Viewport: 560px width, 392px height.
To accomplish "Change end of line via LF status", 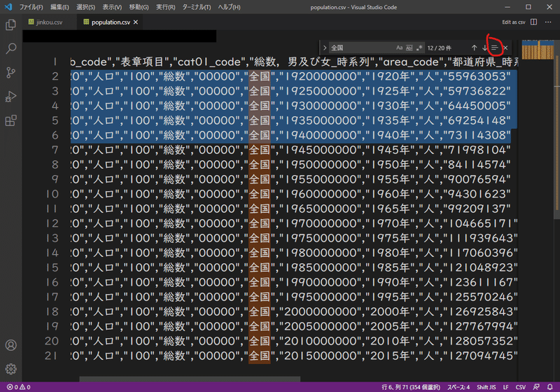I will 505,387.
